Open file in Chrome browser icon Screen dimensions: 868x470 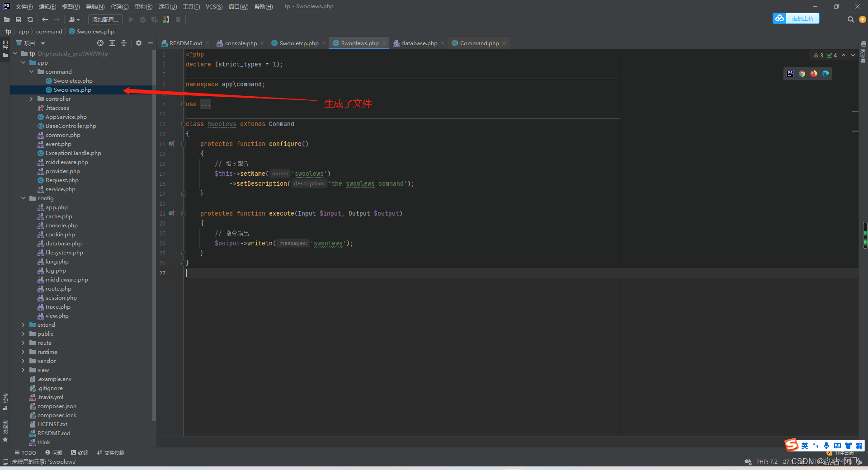coord(802,74)
